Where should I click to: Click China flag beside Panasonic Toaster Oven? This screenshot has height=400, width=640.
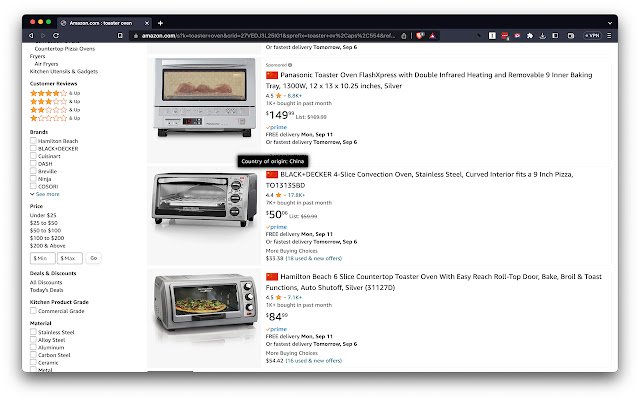pyautogui.click(x=272, y=75)
